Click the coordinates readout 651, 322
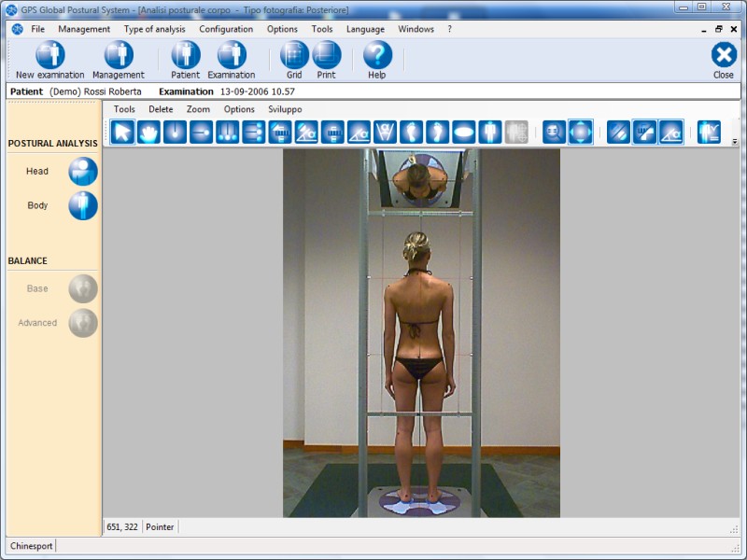747x560 pixels. (x=122, y=526)
